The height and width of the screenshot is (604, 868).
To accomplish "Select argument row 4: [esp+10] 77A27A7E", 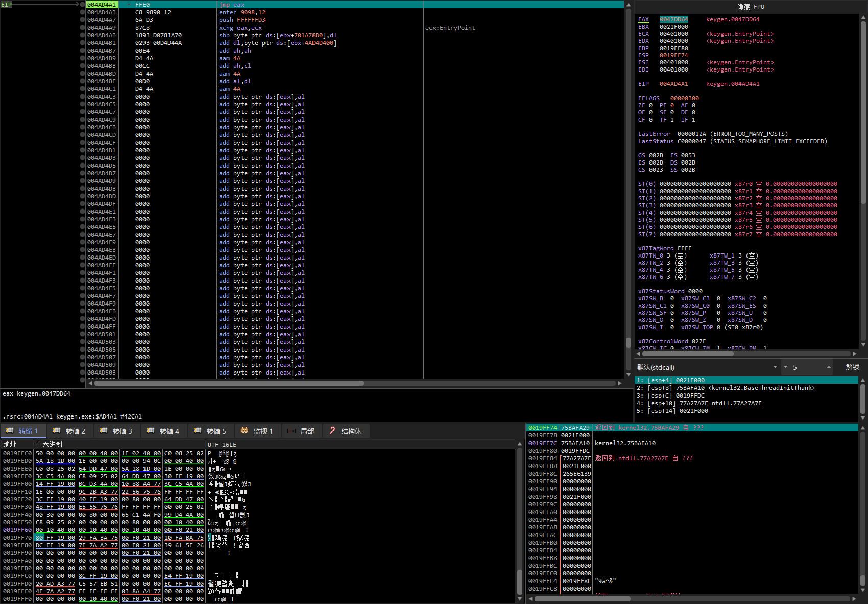I will (746, 403).
